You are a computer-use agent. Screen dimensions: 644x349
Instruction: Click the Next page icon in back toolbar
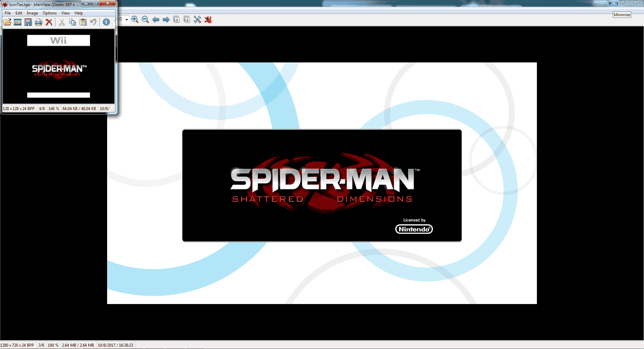point(187,19)
